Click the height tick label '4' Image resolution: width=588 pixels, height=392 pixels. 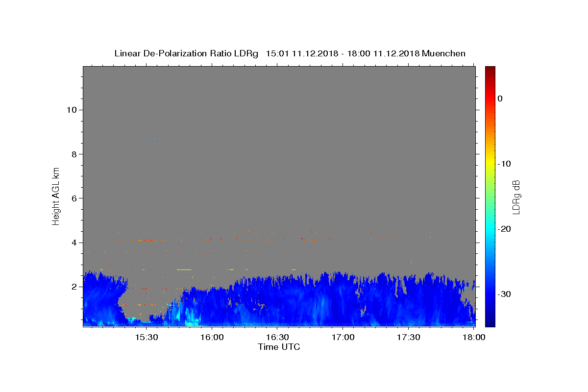click(74, 243)
